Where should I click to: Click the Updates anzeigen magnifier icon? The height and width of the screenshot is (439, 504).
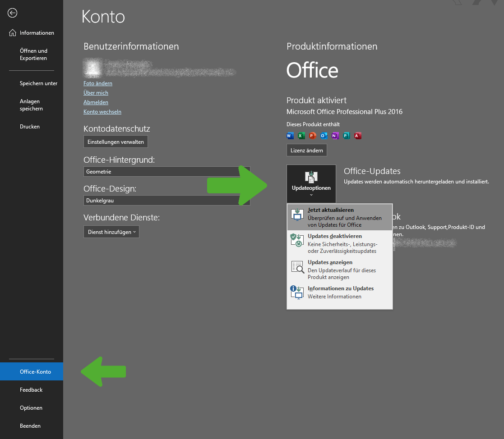click(x=298, y=267)
